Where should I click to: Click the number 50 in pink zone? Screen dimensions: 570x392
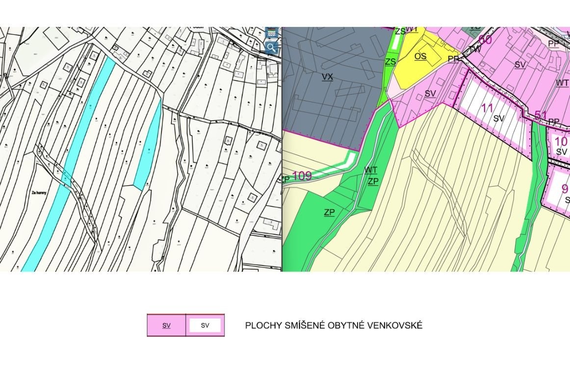pos(485,40)
